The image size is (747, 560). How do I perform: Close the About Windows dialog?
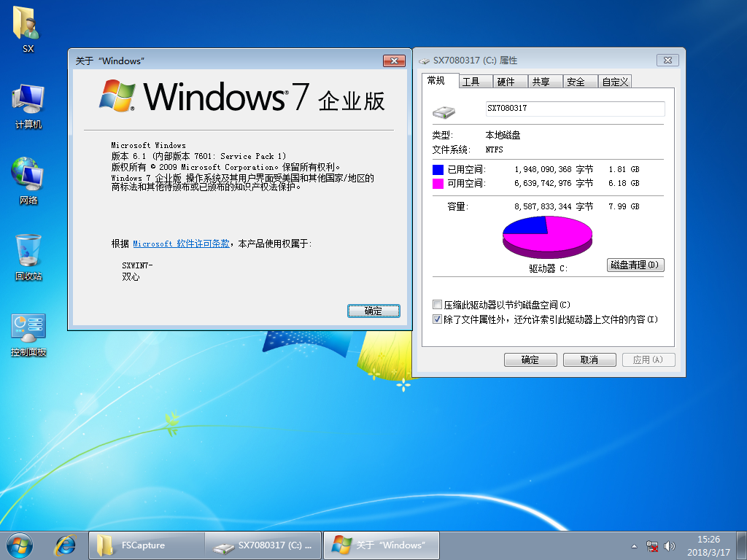[x=394, y=61]
